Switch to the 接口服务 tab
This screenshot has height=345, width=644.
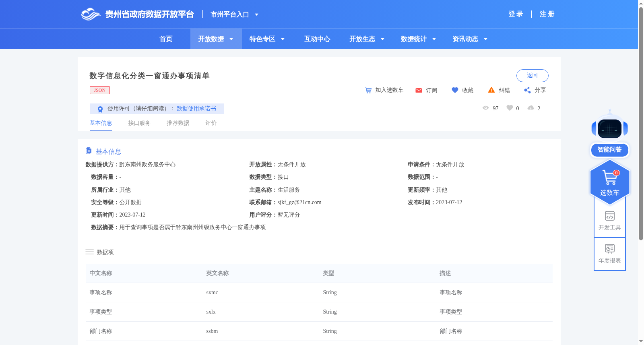139,123
